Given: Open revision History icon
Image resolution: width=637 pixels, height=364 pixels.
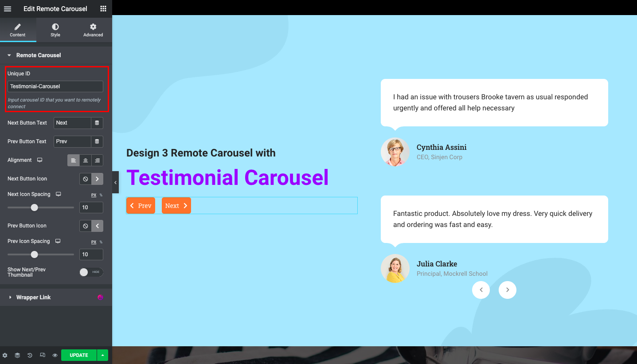Looking at the screenshot, I should tap(29, 355).
